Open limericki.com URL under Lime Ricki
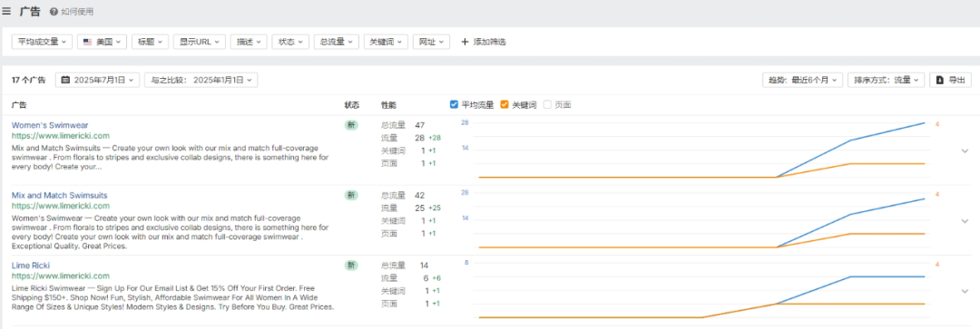 tap(61, 276)
